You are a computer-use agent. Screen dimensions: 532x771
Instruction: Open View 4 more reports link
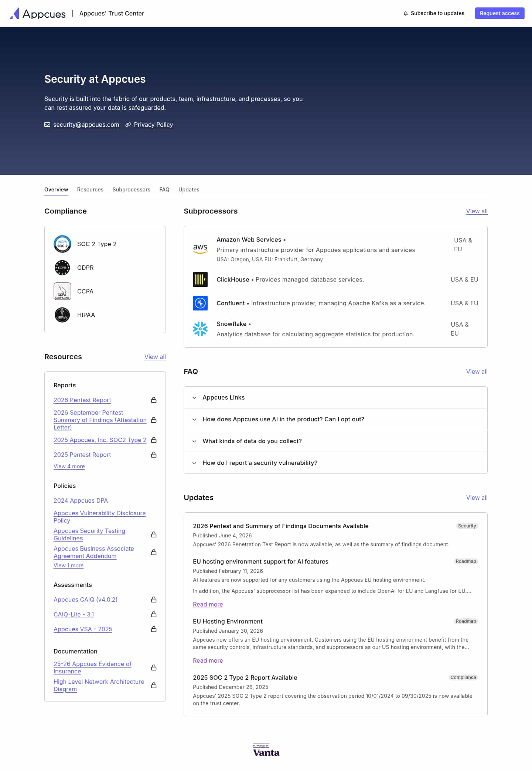[x=69, y=466]
